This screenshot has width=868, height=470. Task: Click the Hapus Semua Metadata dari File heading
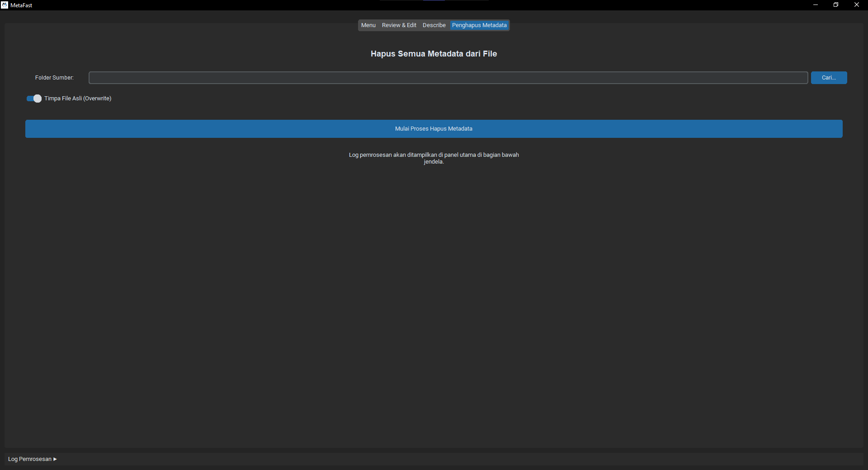point(433,53)
